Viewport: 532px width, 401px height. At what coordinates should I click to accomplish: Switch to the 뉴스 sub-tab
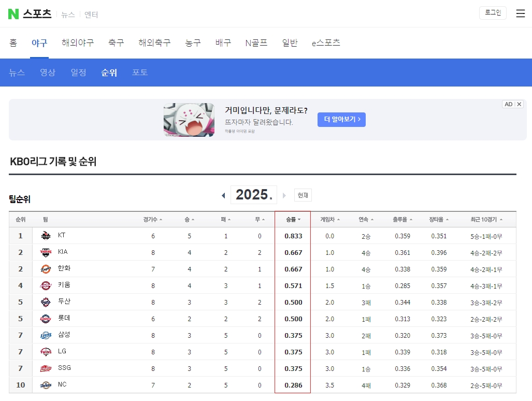(x=17, y=72)
